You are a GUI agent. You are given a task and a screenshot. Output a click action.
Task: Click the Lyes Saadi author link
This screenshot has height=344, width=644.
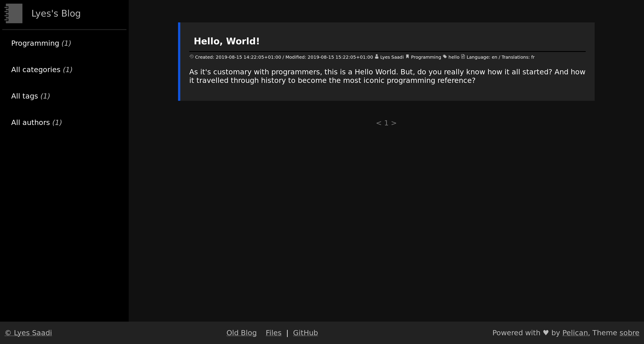tap(392, 57)
